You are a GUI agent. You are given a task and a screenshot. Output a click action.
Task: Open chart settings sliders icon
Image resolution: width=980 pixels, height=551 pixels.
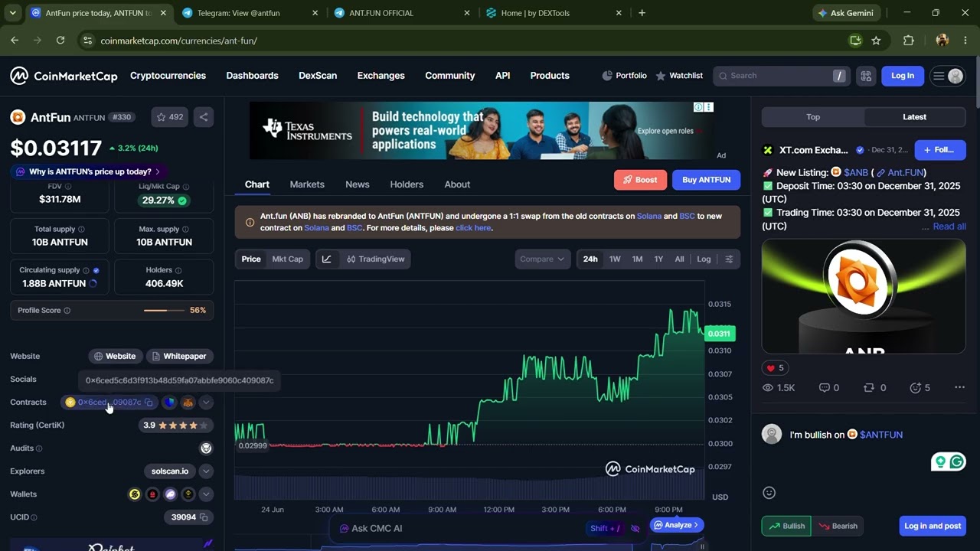(729, 259)
